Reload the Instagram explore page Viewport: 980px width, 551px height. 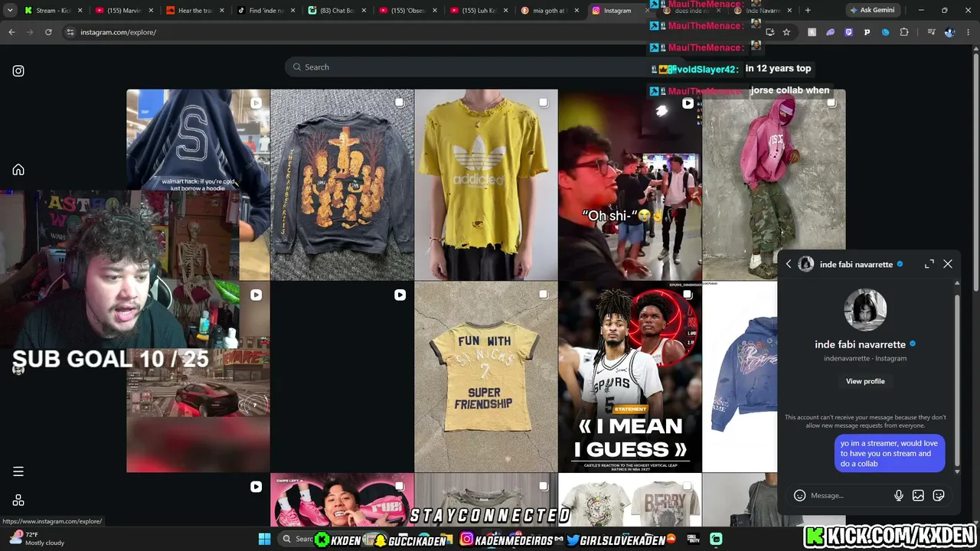pos(48,32)
